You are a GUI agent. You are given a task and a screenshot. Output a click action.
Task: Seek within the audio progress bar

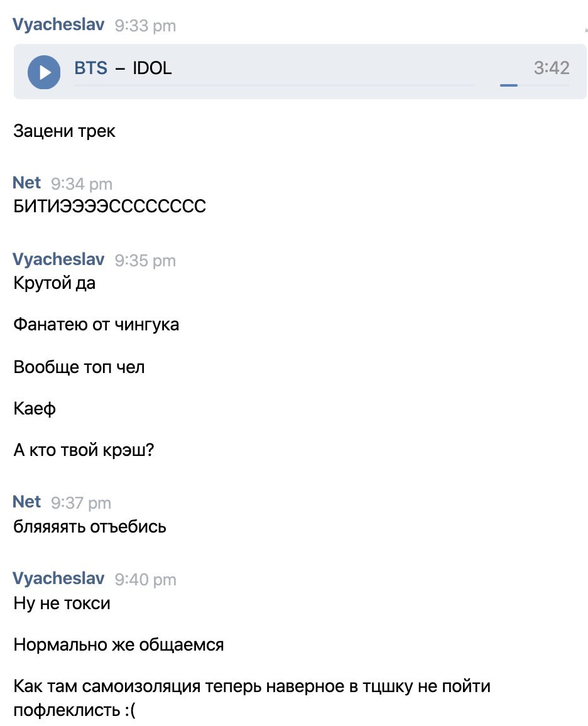pyautogui.click(x=275, y=85)
